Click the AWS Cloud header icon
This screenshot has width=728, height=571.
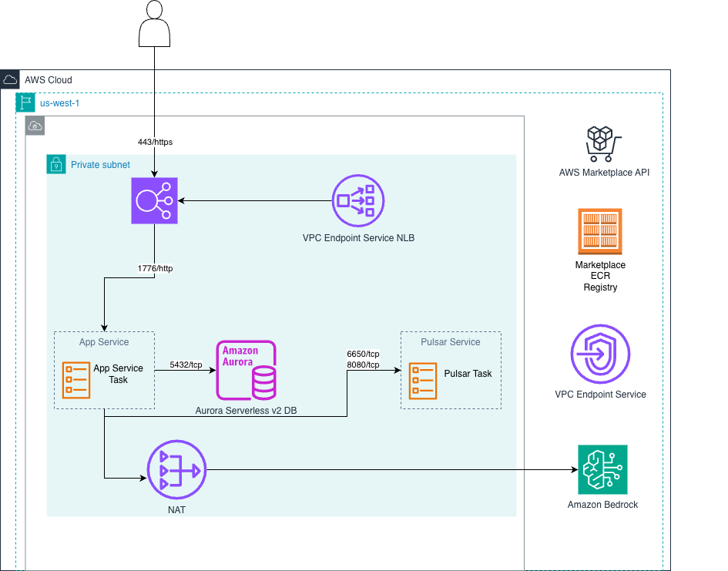(x=10, y=79)
